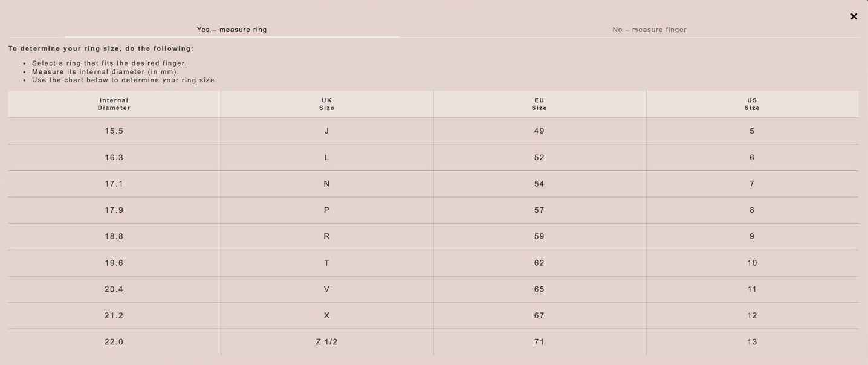Click the EU size 71 cell
The height and width of the screenshot is (365, 868).
[x=540, y=342]
